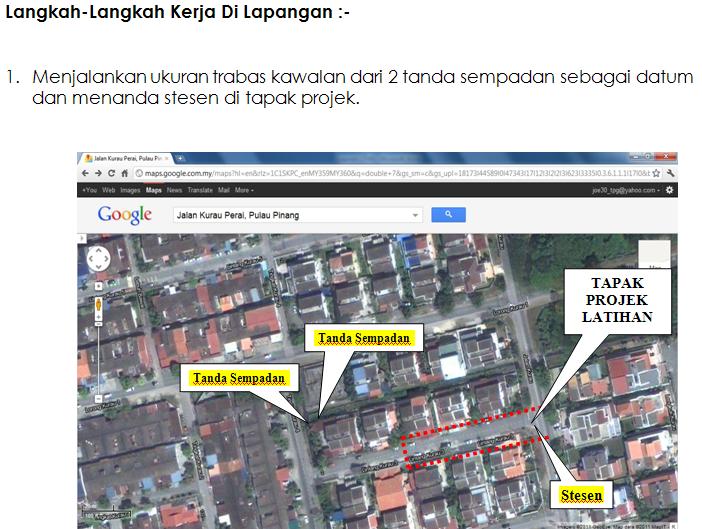Screen dimensions: 702x529
Task: Click the map scale bar
Action: point(107,511)
